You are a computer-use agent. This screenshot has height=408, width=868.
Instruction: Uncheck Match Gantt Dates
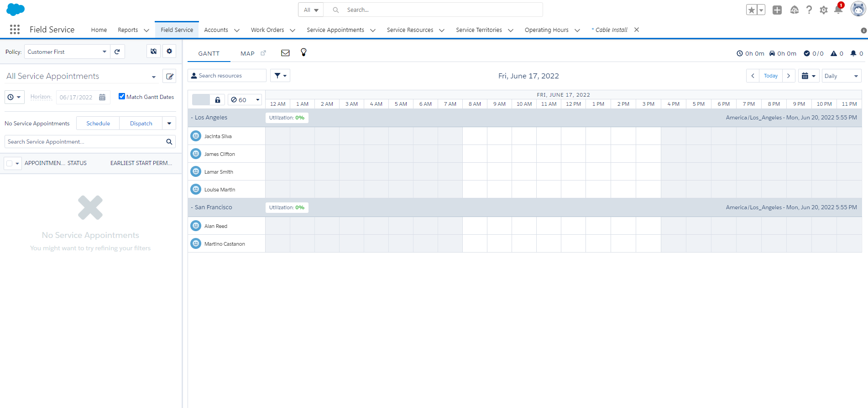[x=122, y=96]
